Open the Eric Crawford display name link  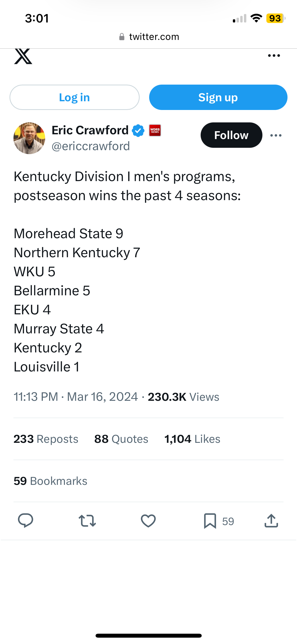point(90,130)
